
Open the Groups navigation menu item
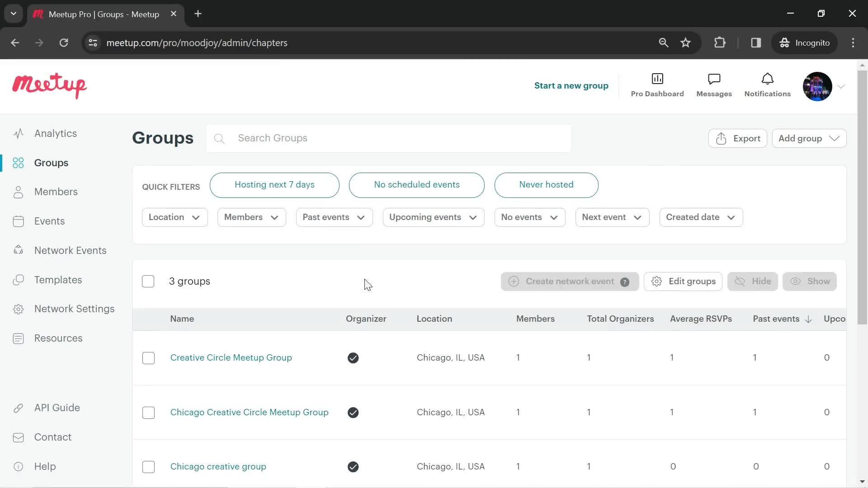(51, 163)
